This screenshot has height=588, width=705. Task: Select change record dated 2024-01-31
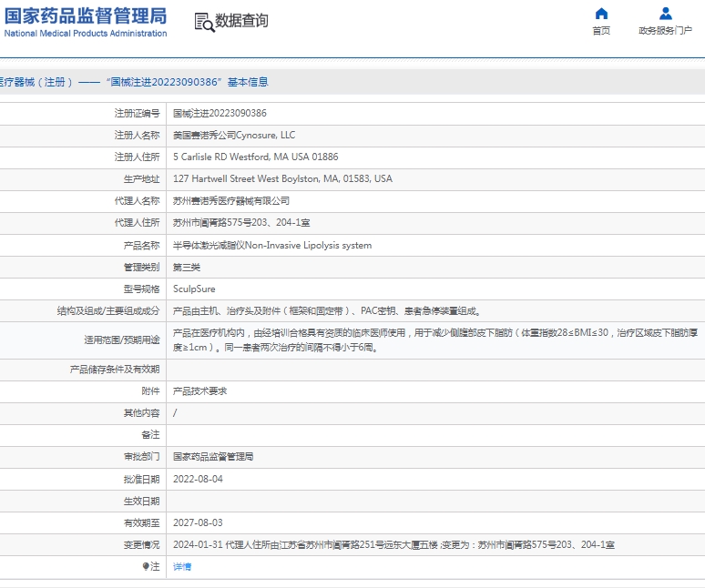pos(393,544)
